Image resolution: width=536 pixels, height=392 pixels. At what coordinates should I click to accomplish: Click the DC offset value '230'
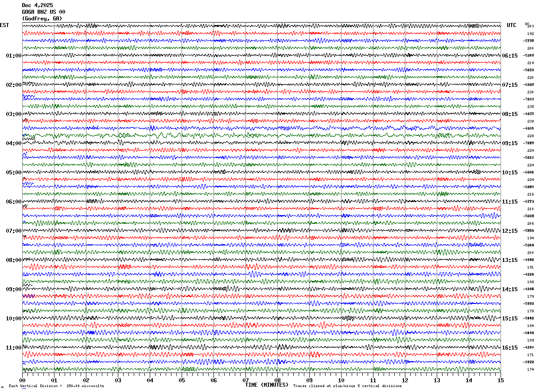pos(530,92)
